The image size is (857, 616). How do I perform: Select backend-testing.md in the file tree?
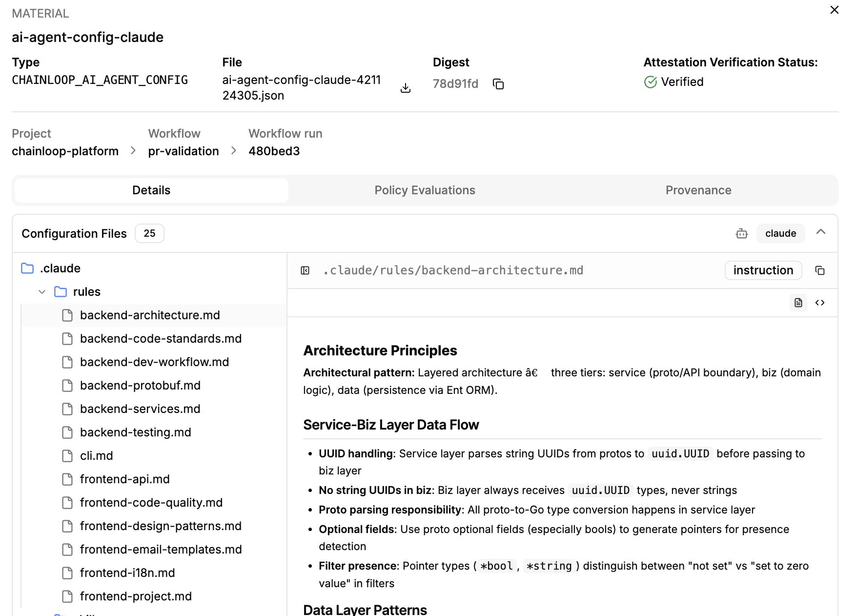click(x=135, y=432)
